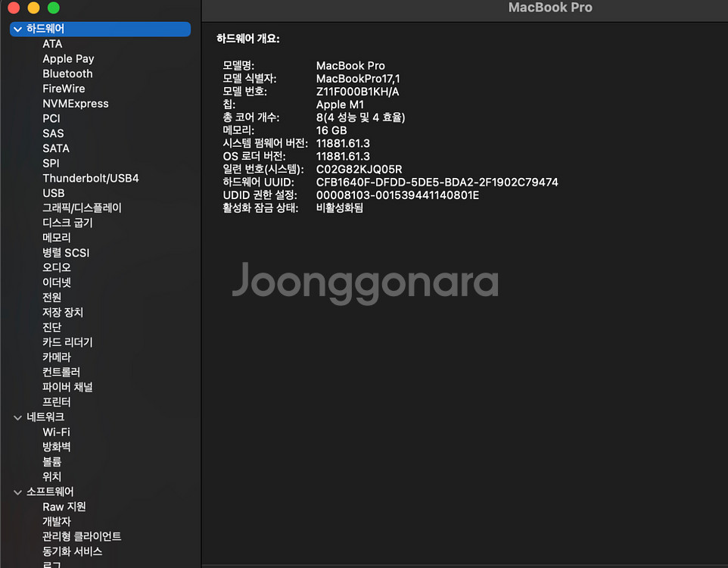Select 파이버 채널 in the sidebar
Viewport: 728px width, 568px height.
point(67,387)
